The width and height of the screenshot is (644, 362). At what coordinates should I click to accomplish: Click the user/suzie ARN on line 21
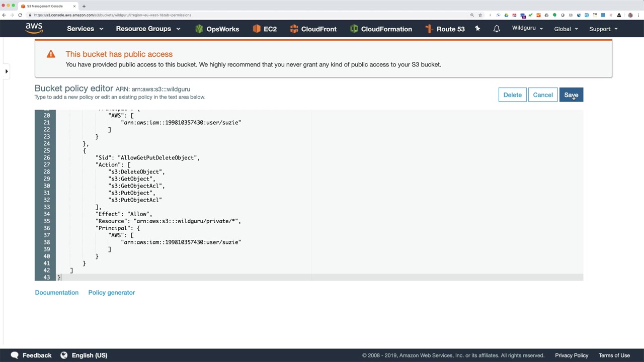click(181, 123)
